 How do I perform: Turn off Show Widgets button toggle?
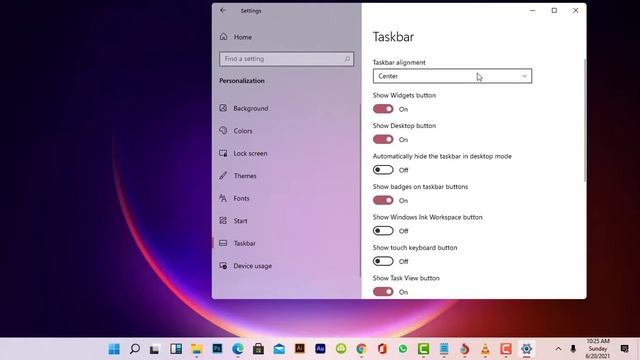click(383, 109)
